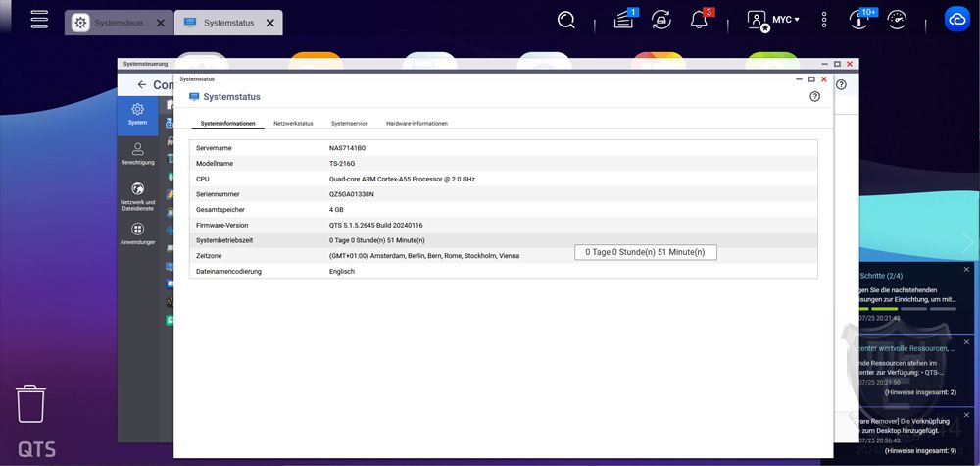Open external devices sync icon
Viewport: 980px width, 466px height.
point(661,20)
